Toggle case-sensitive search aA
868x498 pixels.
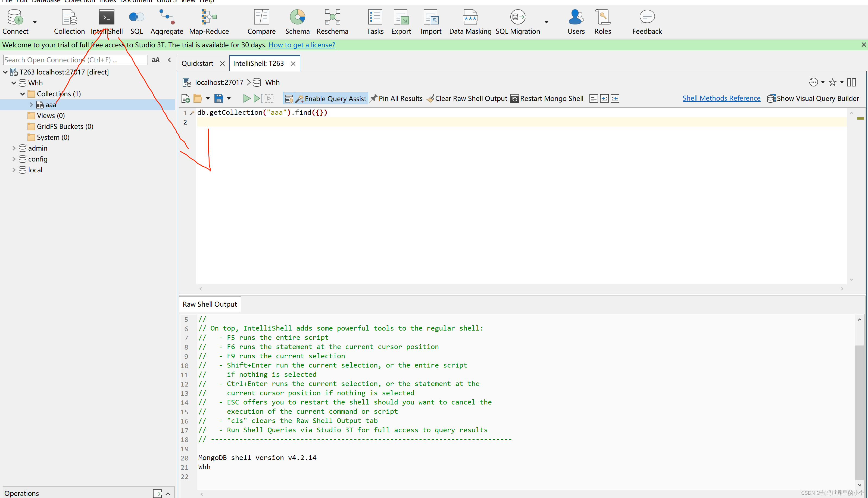[155, 60]
